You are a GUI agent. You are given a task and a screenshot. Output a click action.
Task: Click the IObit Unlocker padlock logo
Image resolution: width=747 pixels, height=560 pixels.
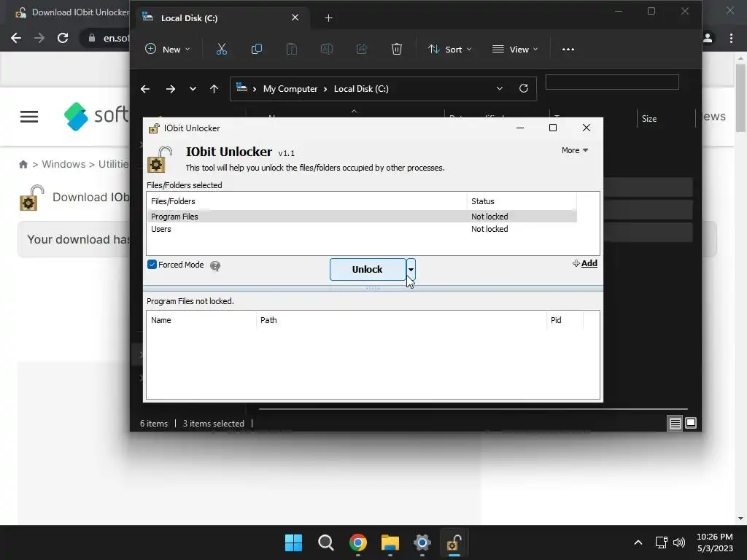[160, 160]
